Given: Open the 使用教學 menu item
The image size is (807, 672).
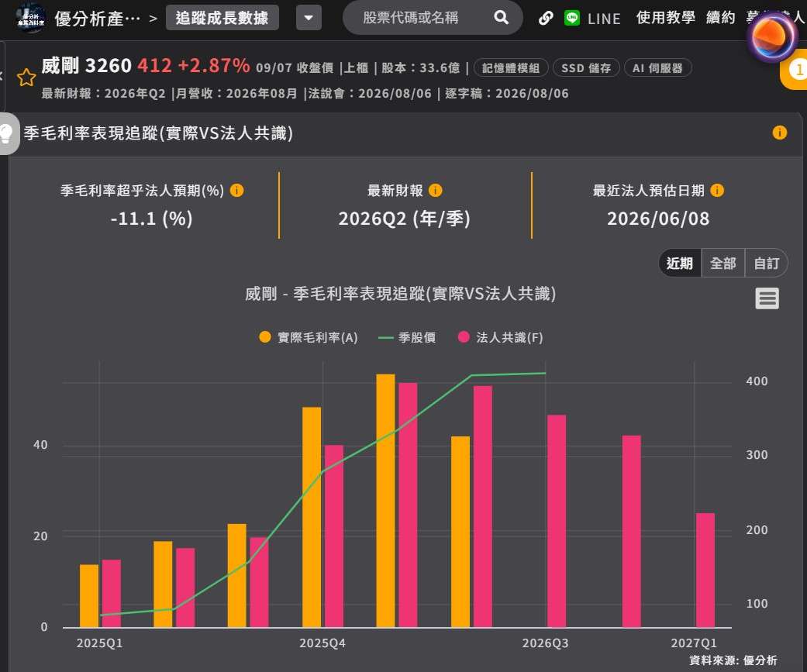Looking at the screenshot, I should tap(665, 18).
